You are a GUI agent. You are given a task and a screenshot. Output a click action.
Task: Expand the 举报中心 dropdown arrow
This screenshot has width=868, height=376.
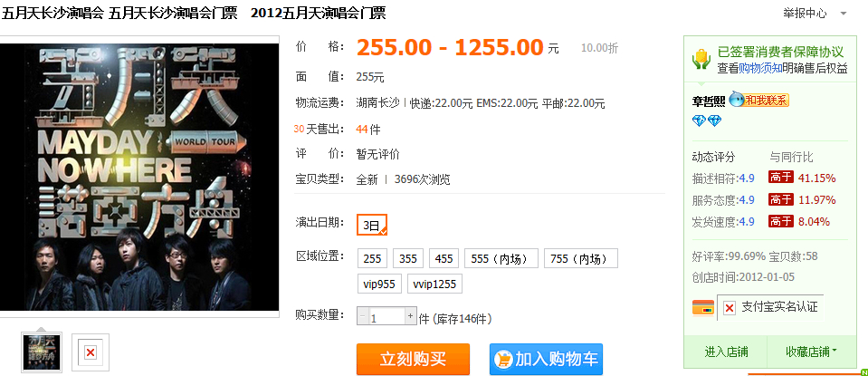click(843, 14)
